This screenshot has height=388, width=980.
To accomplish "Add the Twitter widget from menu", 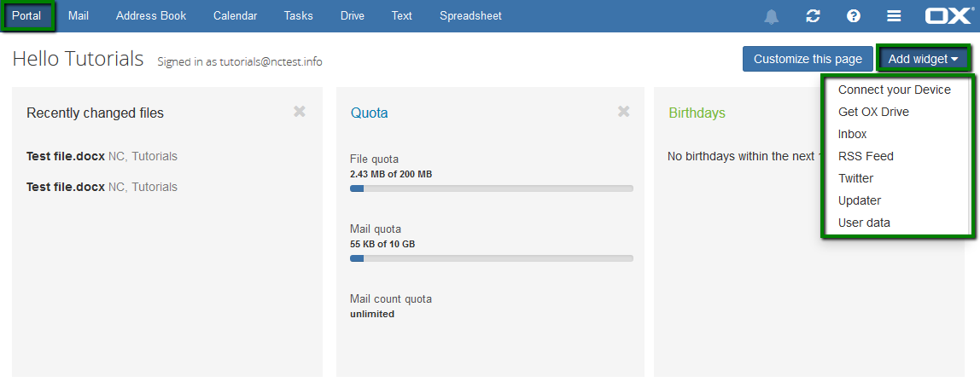I will coord(855,179).
